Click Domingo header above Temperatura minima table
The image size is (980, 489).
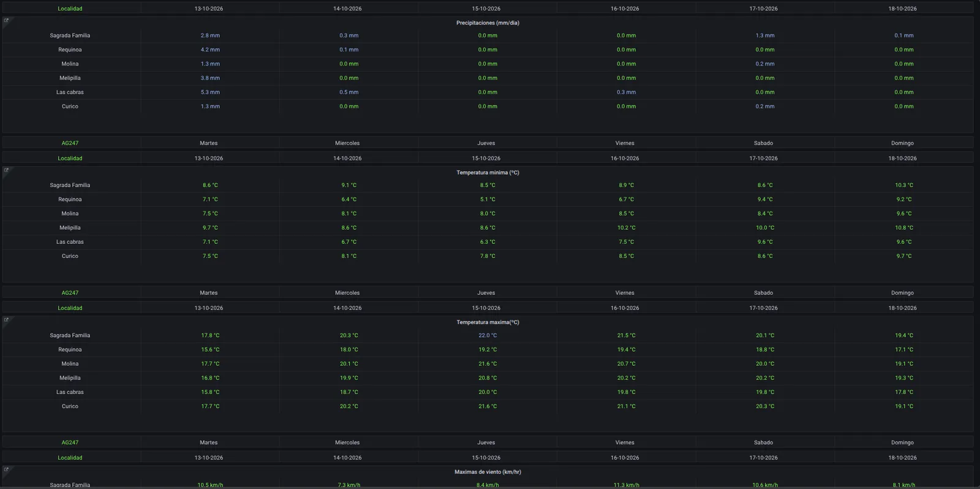902,143
